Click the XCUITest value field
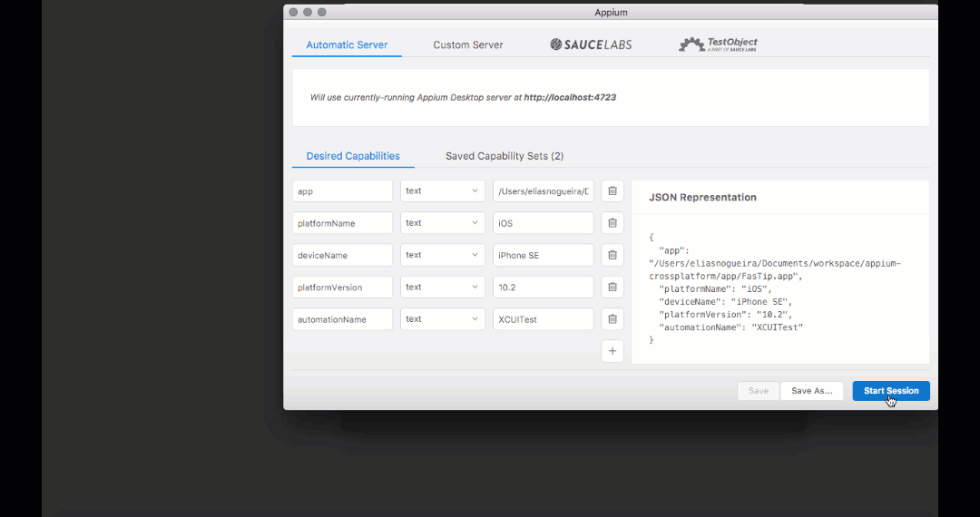The width and height of the screenshot is (980, 517). [544, 319]
